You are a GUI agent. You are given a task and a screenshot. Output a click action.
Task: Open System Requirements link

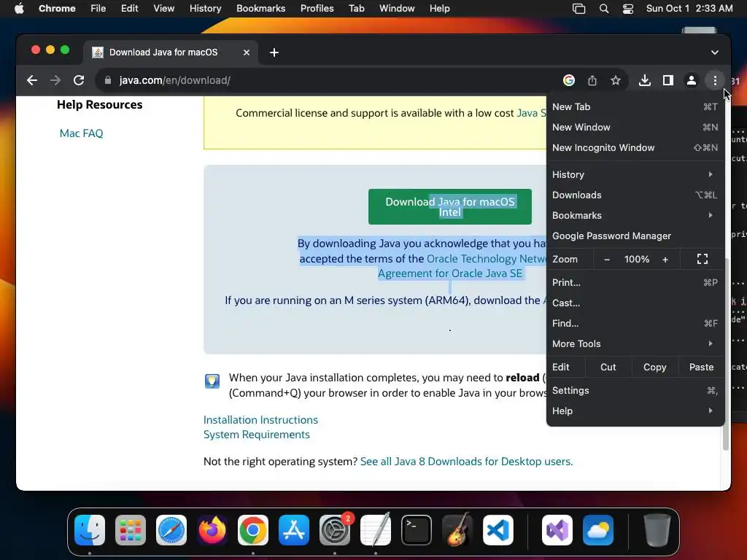click(256, 435)
